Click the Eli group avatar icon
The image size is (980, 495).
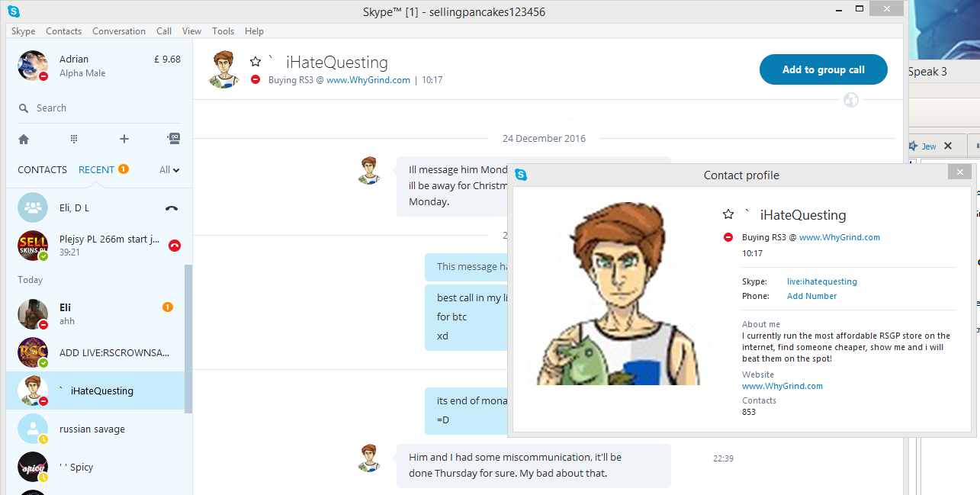point(33,207)
